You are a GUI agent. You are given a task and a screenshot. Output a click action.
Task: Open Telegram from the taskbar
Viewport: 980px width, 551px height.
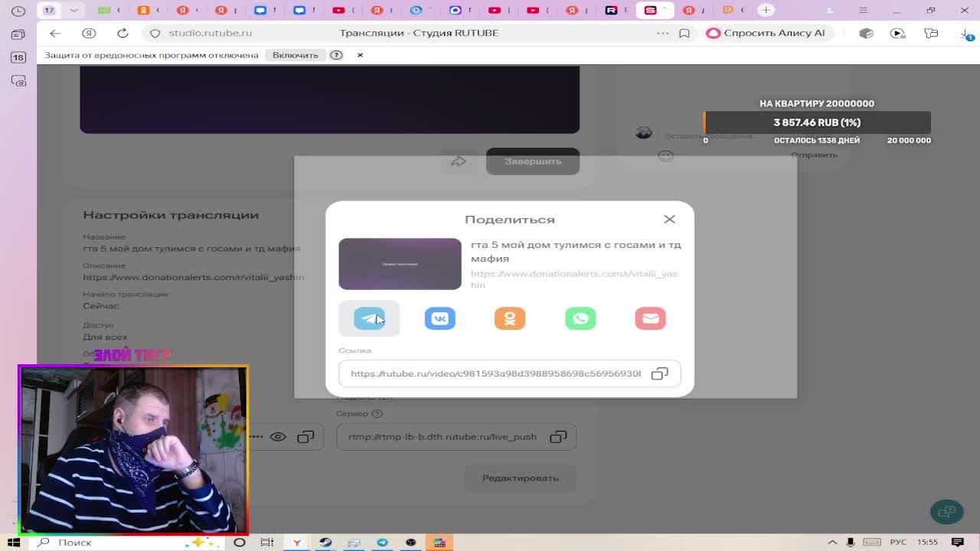[382, 542]
